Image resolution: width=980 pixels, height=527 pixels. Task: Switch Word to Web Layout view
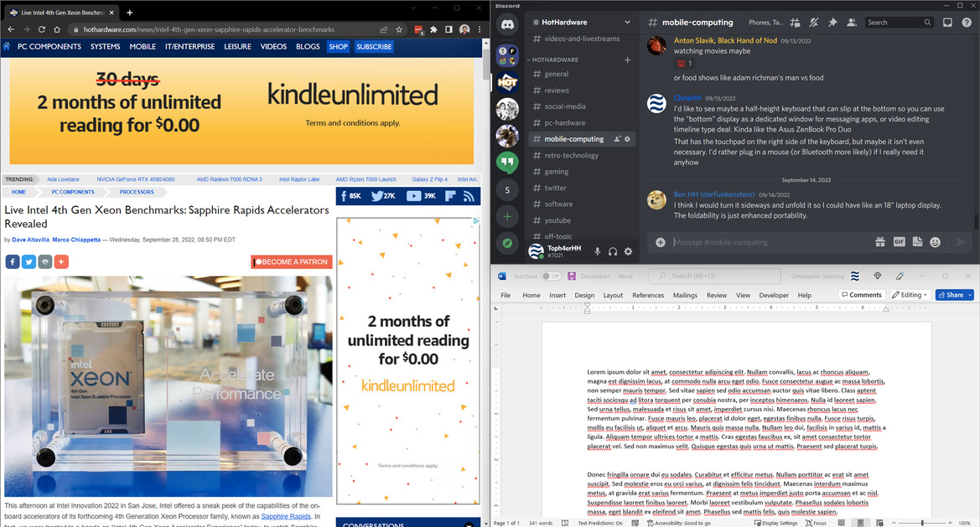pos(880,523)
